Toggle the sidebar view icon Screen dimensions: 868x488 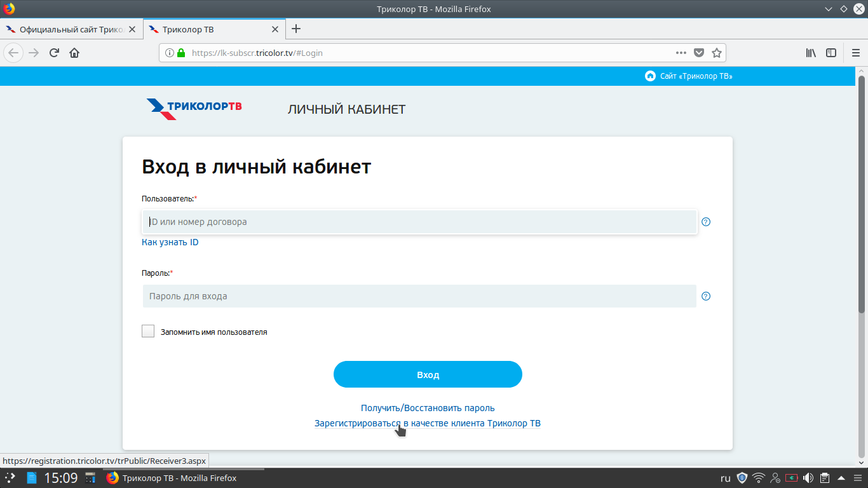click(x=831, y=53)
